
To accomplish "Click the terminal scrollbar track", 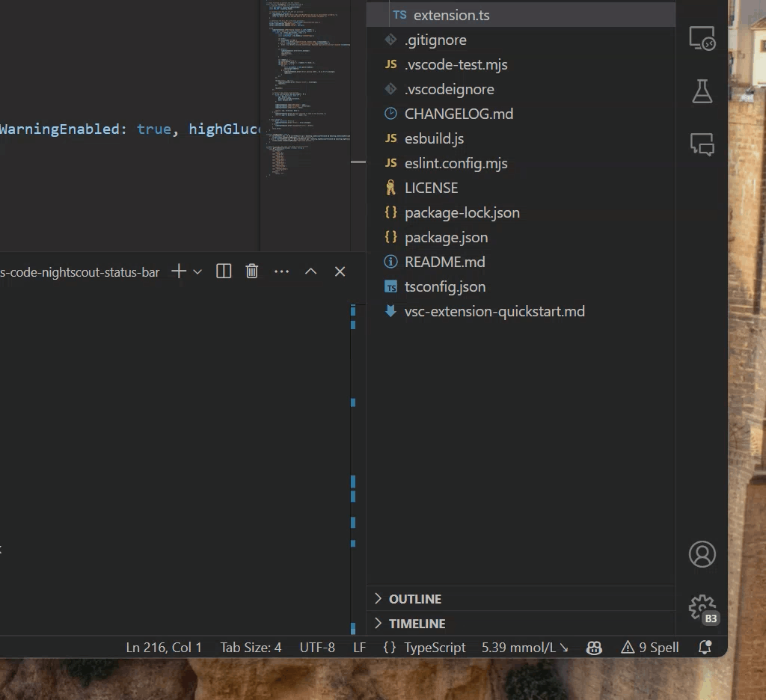I will [353, 468].
